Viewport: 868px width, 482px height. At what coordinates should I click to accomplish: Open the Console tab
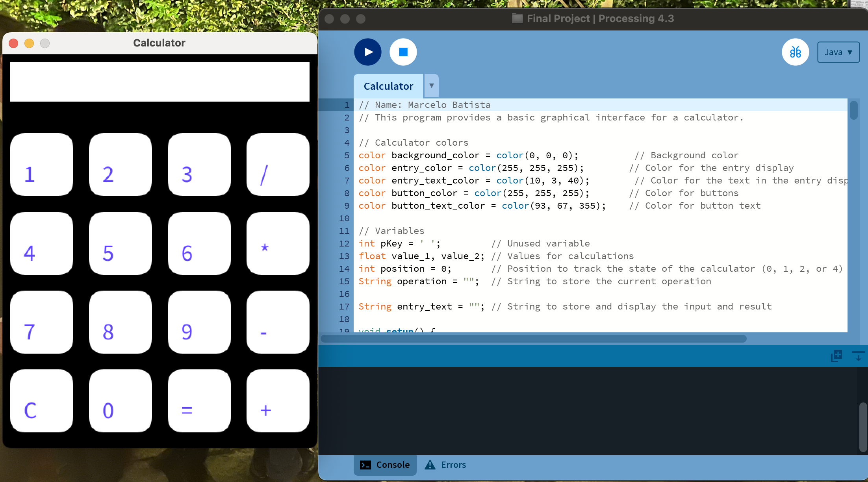pos(385,465)
